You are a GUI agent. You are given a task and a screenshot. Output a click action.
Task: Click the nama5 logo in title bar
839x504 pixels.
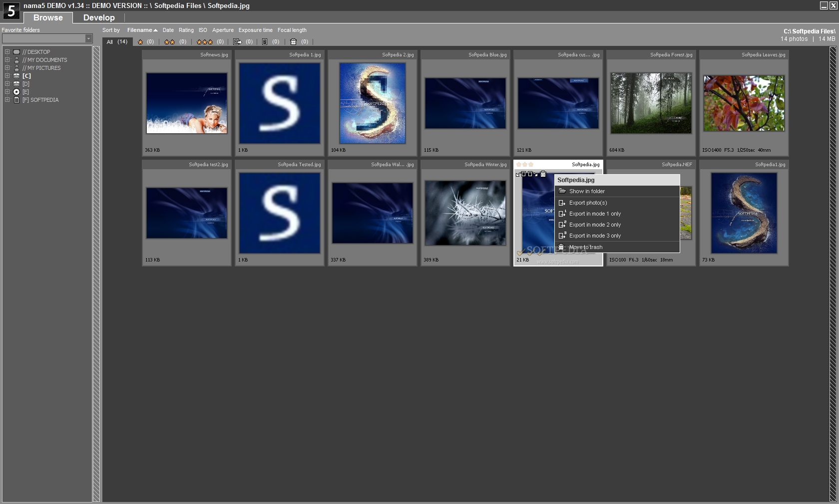[11, 10]
